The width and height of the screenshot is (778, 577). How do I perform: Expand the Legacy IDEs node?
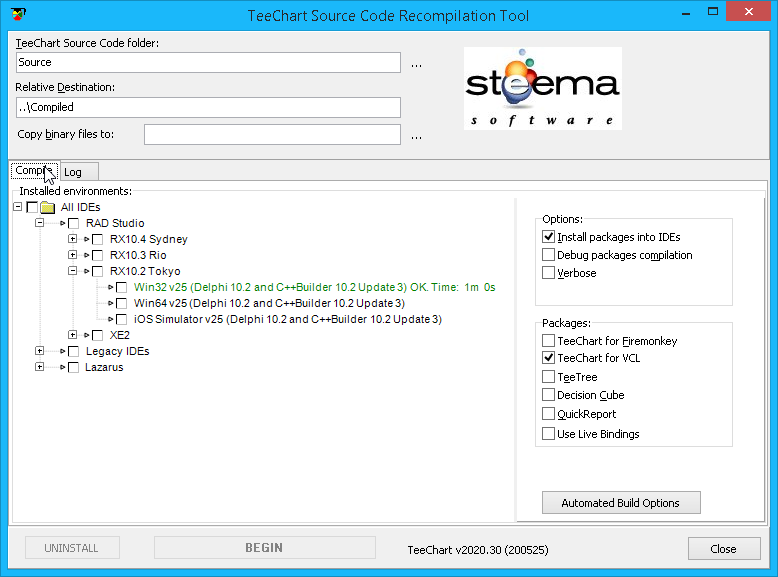[x=39, y=351]
